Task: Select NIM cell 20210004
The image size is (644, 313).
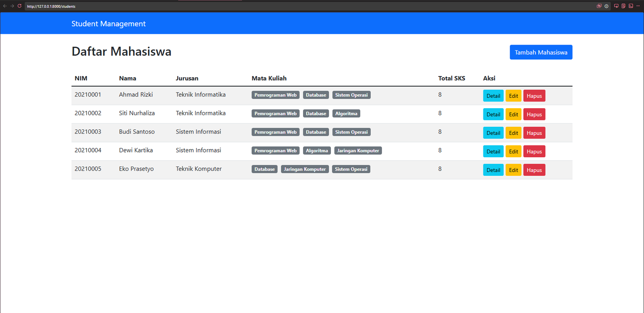Action: click(x=88, y=150)
